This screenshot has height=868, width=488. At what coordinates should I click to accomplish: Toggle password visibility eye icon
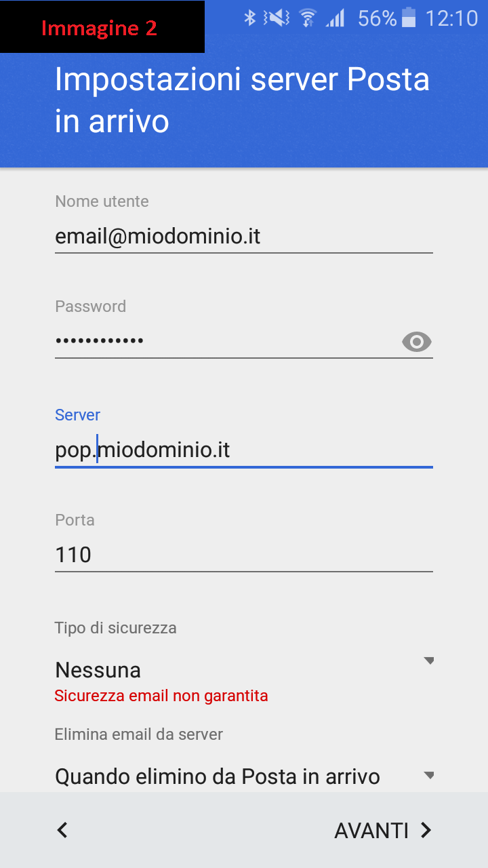tap(416, 342)
